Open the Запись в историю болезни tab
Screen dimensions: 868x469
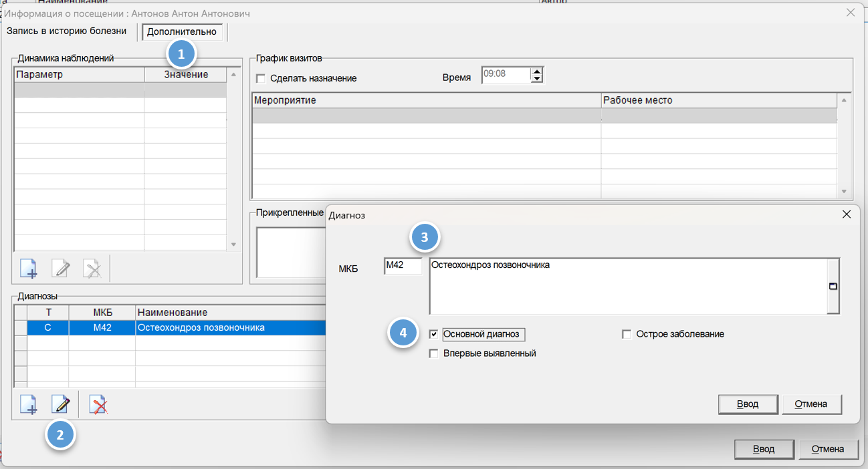tap(66, 31)
